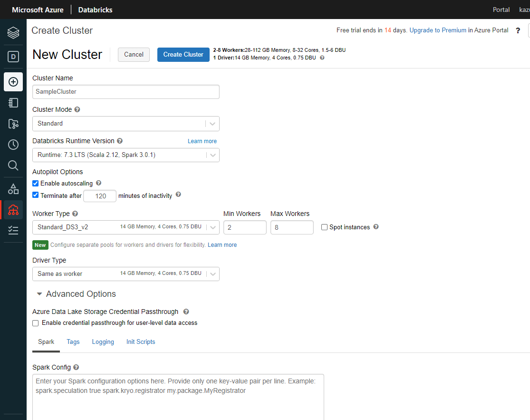Open the Databricks Runtime Version dropdown

click(126, 155)
